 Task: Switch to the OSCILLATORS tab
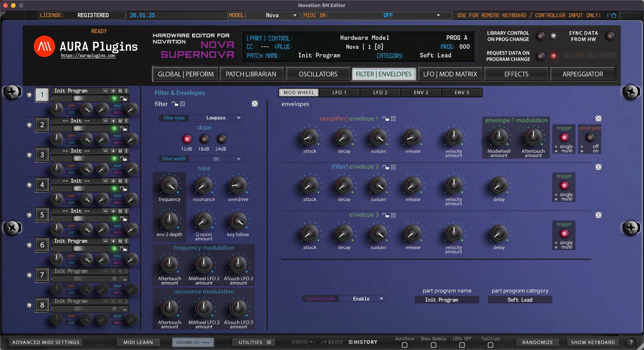[318, 74]
